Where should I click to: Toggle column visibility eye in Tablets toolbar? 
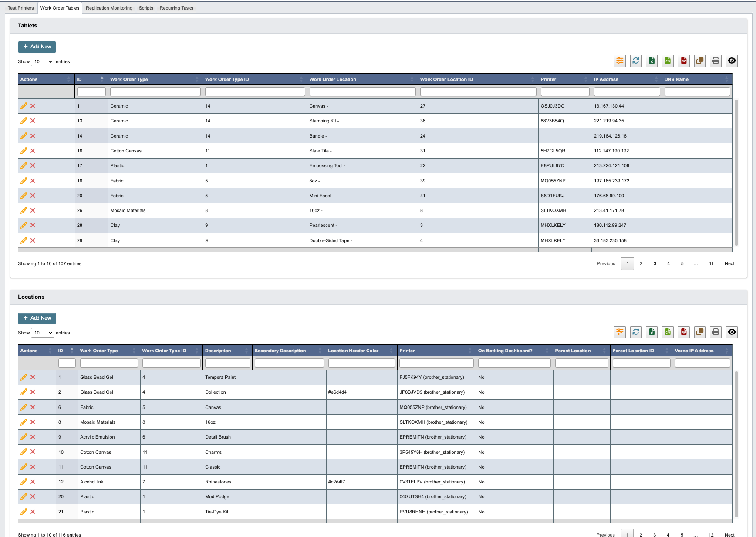click(732, 61)
